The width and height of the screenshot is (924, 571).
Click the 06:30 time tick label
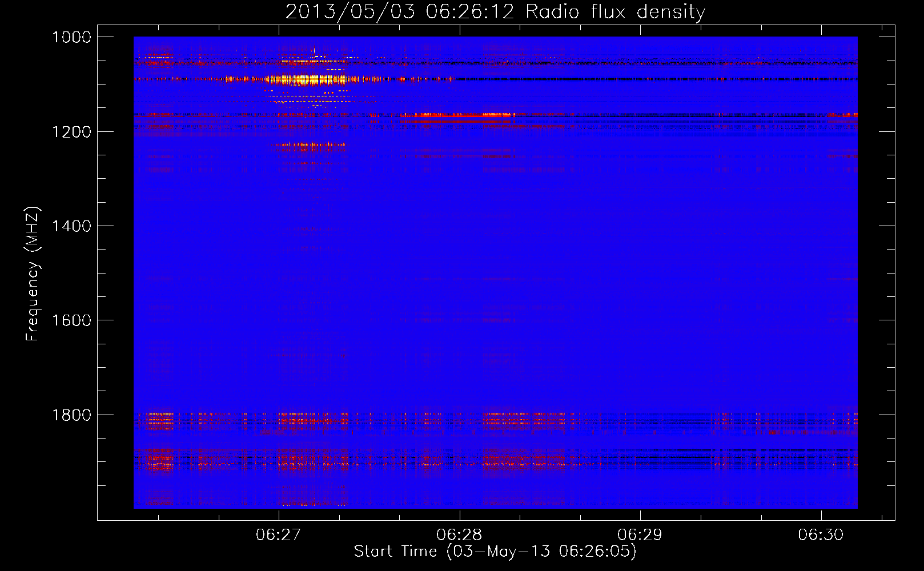821,534
